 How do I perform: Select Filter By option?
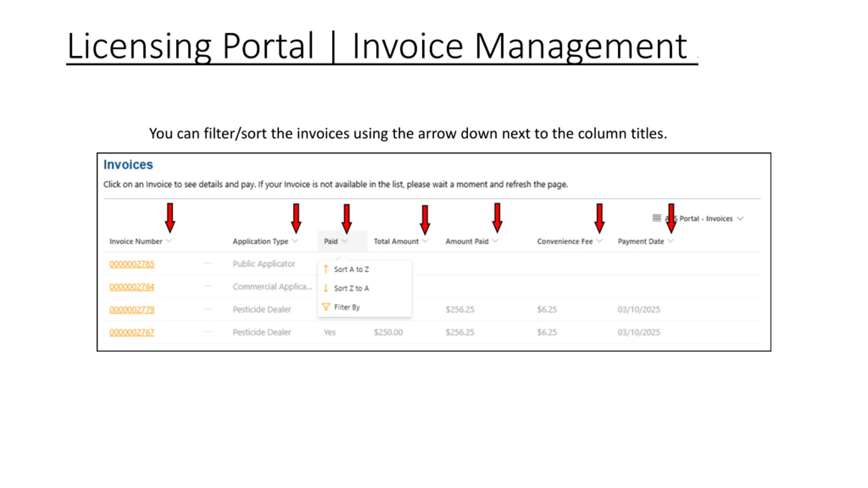click(x=347, y=307)
